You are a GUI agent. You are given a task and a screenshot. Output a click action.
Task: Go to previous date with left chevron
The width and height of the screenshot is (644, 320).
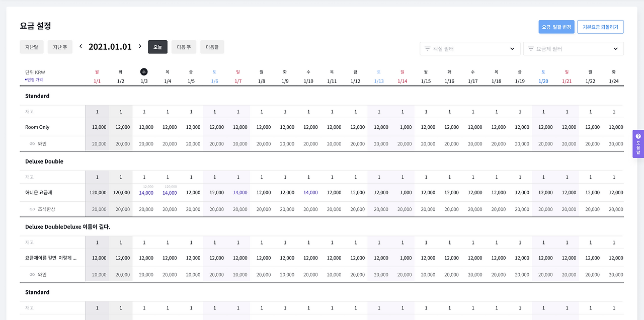coord(80,46)
